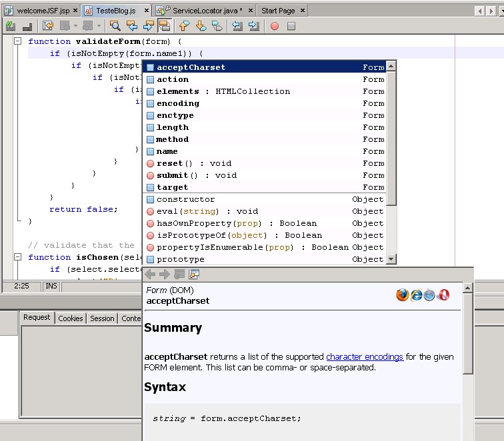The height and width of the screenshot is (441, 504).
Task: Select propertyIsEnumerable(prop) item
Action: tap(265, 247)
